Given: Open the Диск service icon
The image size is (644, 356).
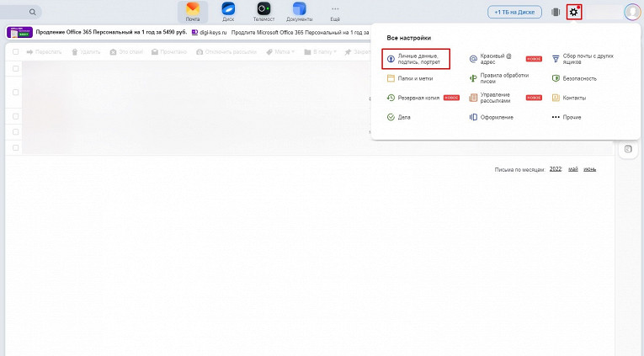Looking at the screenshot, I should (228, 12).
